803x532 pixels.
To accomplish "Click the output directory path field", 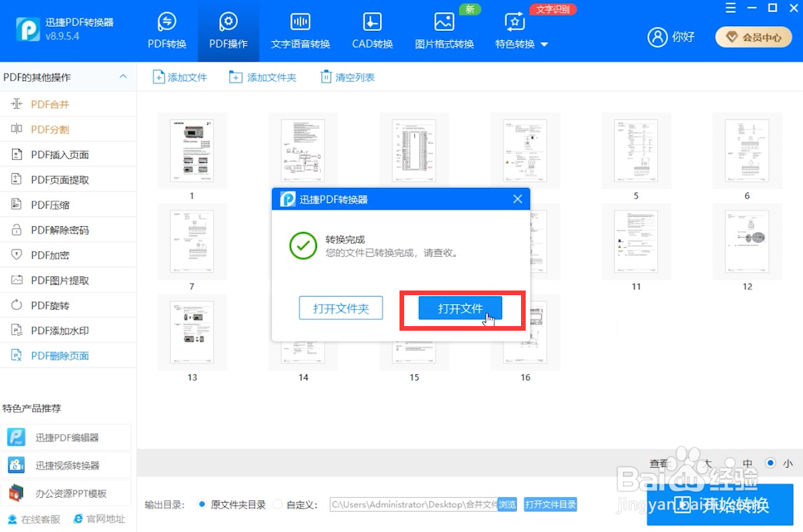I will 414,504.
